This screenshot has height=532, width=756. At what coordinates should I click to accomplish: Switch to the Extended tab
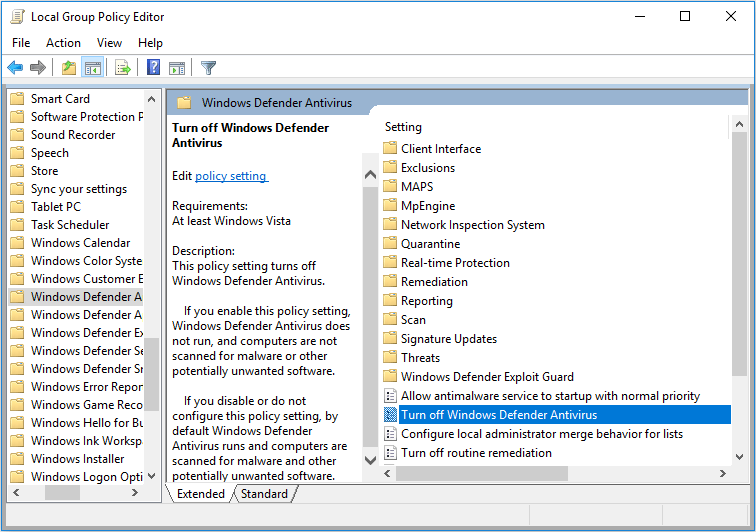[x=201, y=494]
